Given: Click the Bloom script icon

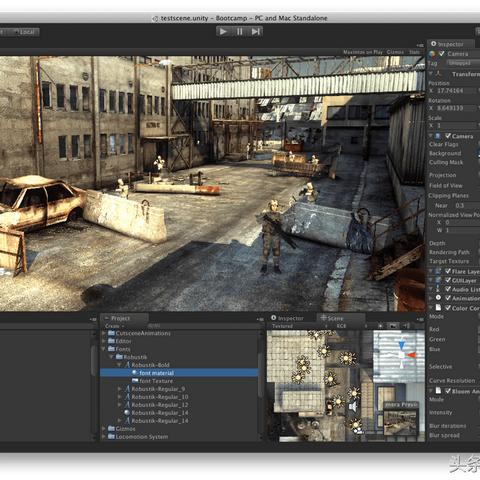Looking at the screenshot, I should click(x=438, y=391).
